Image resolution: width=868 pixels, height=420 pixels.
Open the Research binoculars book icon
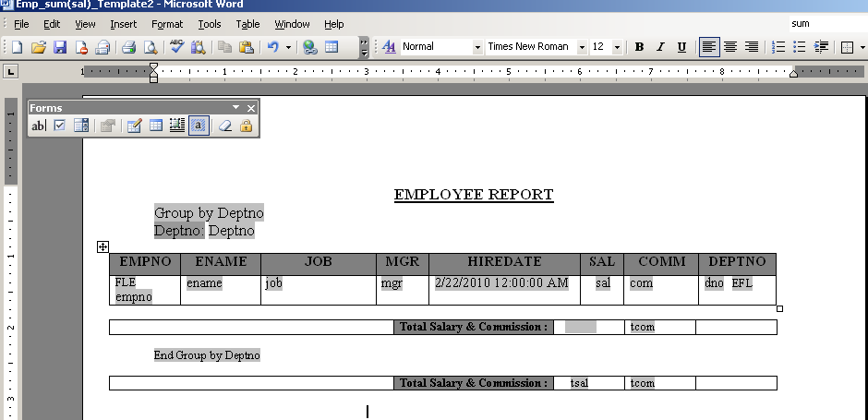(x=198, y=48)
